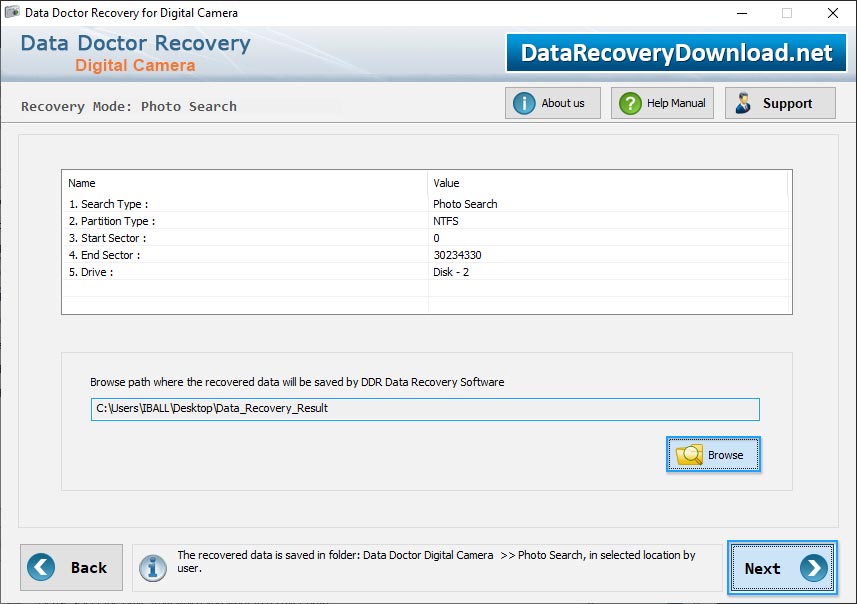Select the "3. Start Sector :" row

[x=426, y=238]
